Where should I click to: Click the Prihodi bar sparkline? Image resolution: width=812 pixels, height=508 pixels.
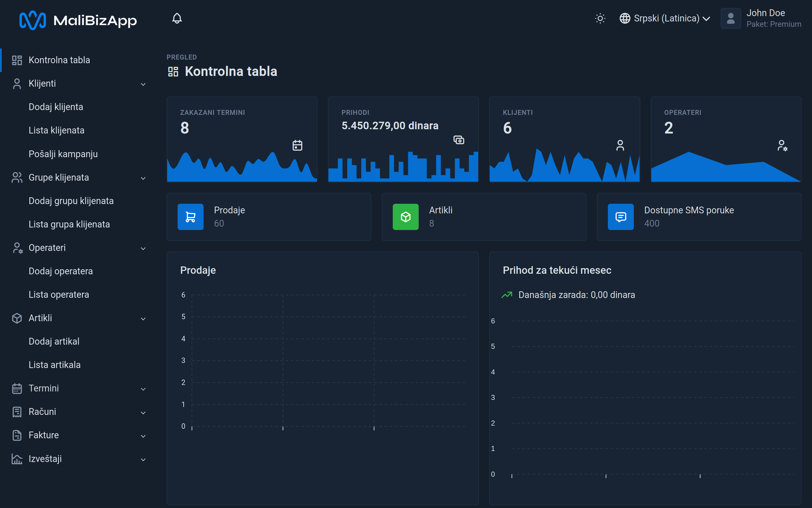(403, 167)
